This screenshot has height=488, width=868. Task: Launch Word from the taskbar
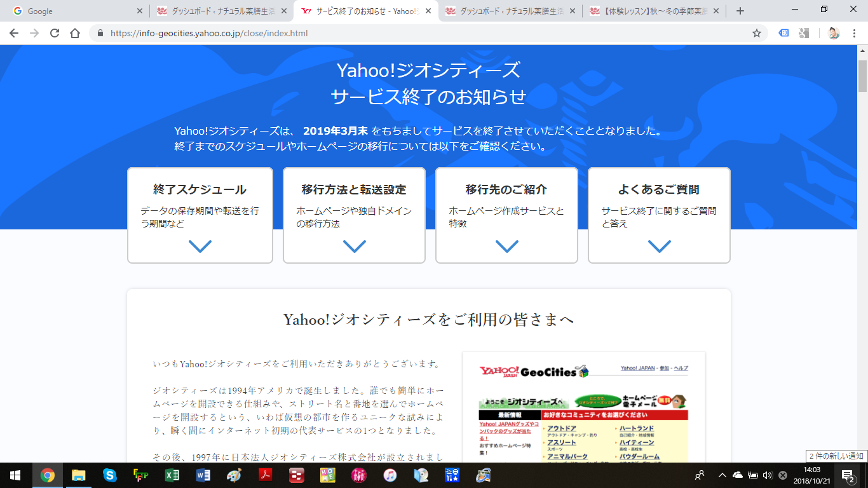203,475
